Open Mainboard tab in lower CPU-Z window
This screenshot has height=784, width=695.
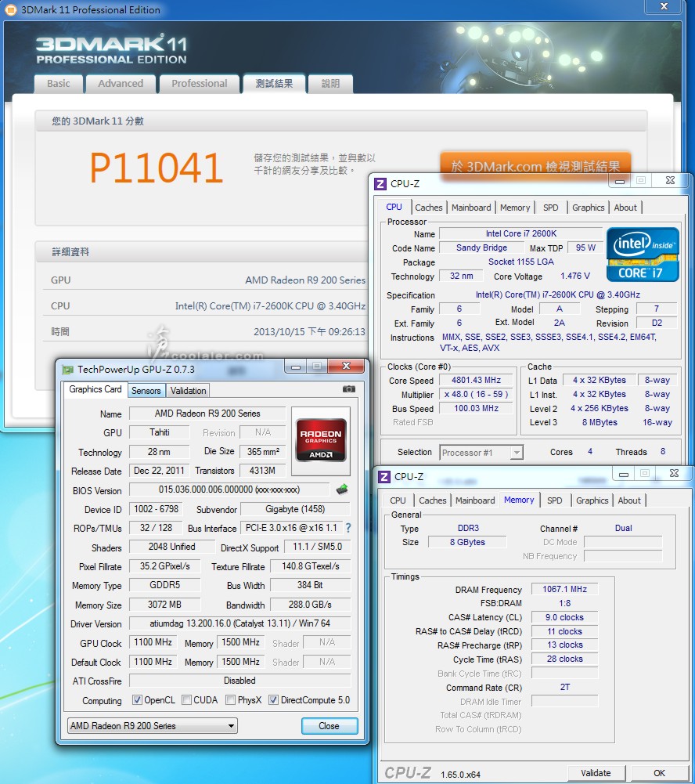(x=475, y=500)
